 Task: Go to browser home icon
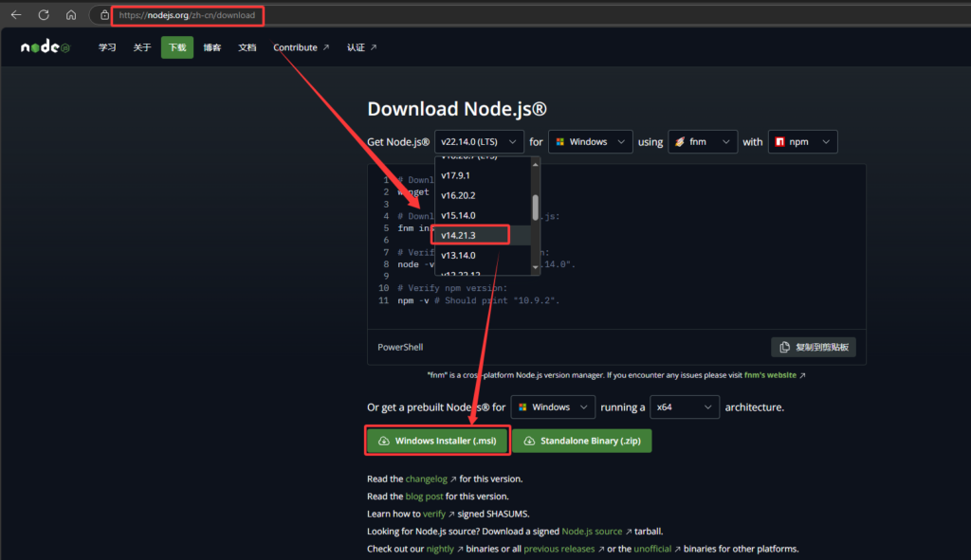point(71,15)
